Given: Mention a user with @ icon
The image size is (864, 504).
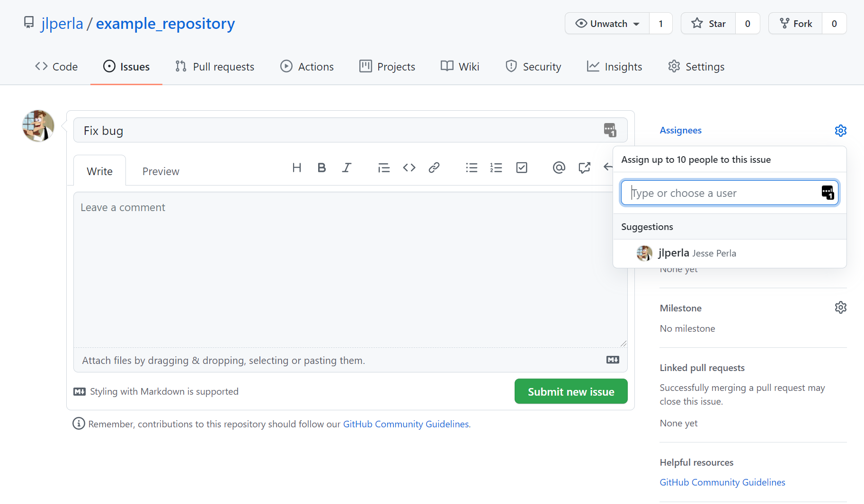Looking at the screenshot, I should coord(559,168).
